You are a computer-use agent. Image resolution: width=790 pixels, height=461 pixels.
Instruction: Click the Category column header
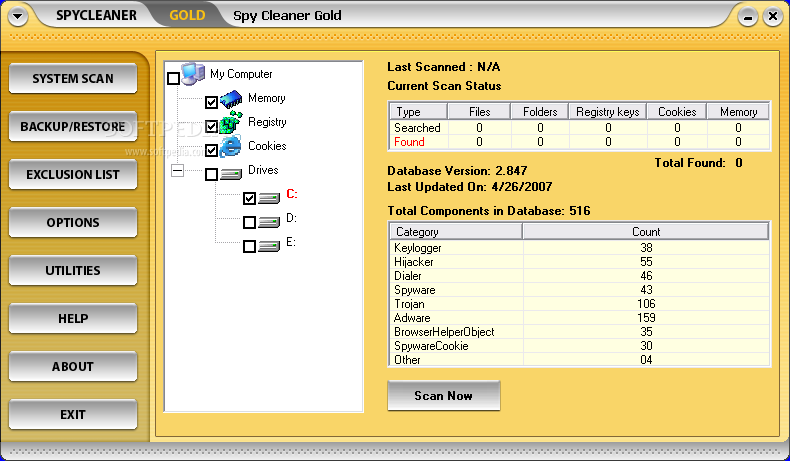point(455,232)
